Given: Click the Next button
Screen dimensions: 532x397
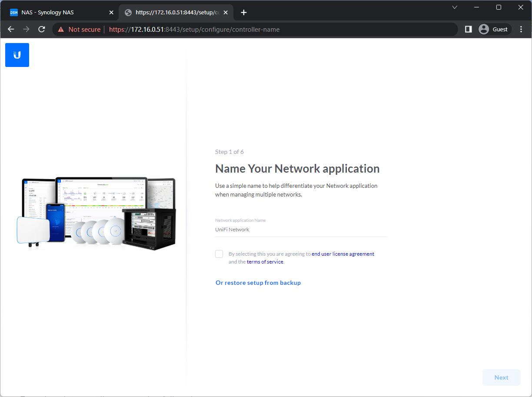Looking at the screenshot, I should click(501, 377).
